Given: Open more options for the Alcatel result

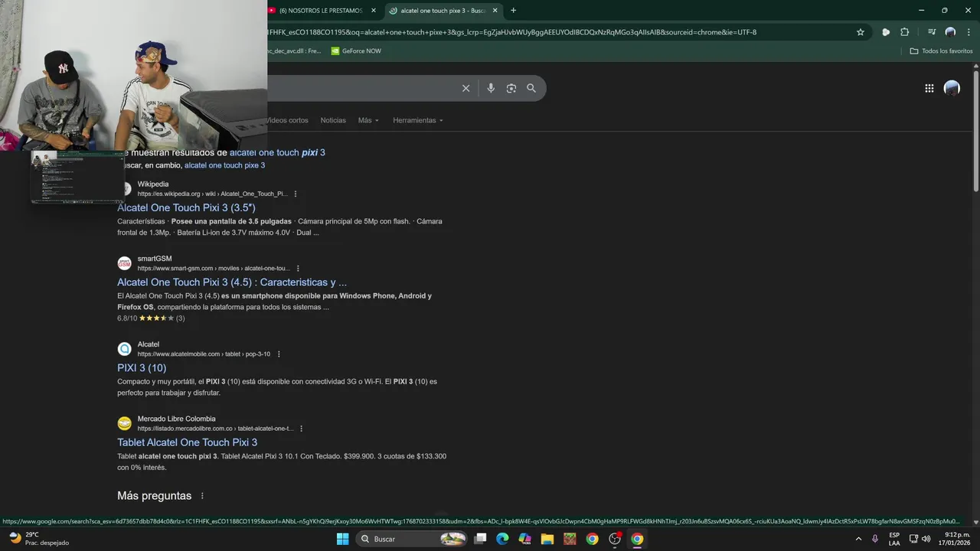Looking at the screenshot, I should tap(279, 354).
